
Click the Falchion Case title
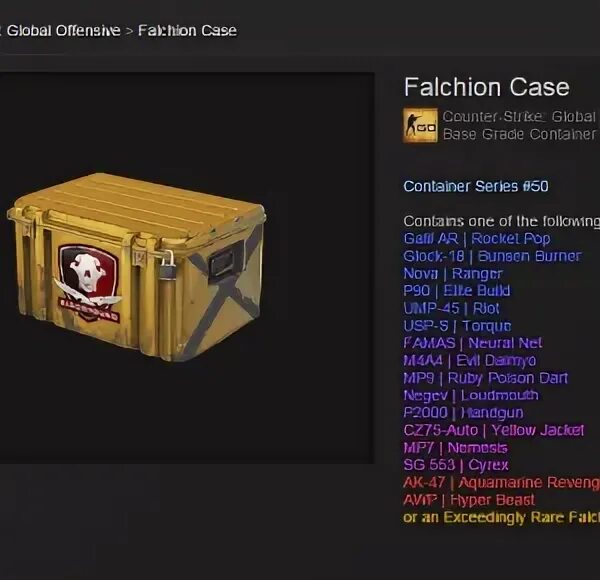pyautogui.click(x=487, y=87)
